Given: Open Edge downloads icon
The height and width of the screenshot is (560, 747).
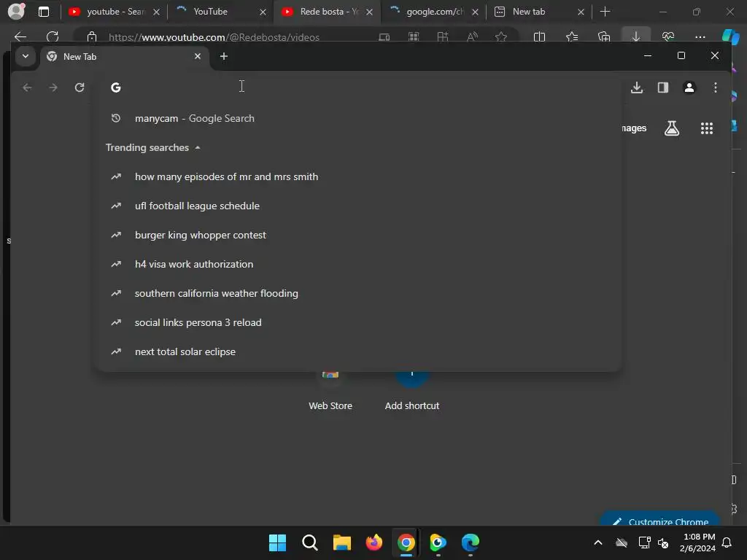Looking at the screenshot, I should 636,36.
